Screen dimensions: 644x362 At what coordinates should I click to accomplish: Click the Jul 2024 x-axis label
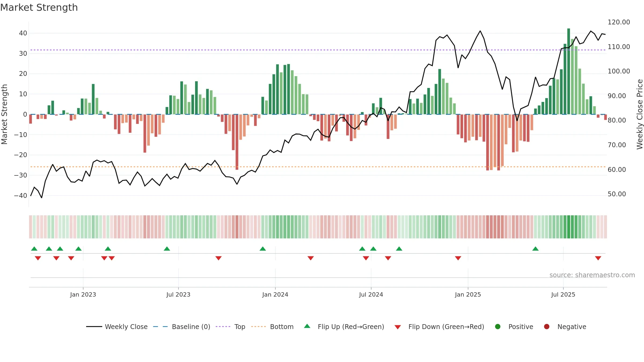(371, 294)
